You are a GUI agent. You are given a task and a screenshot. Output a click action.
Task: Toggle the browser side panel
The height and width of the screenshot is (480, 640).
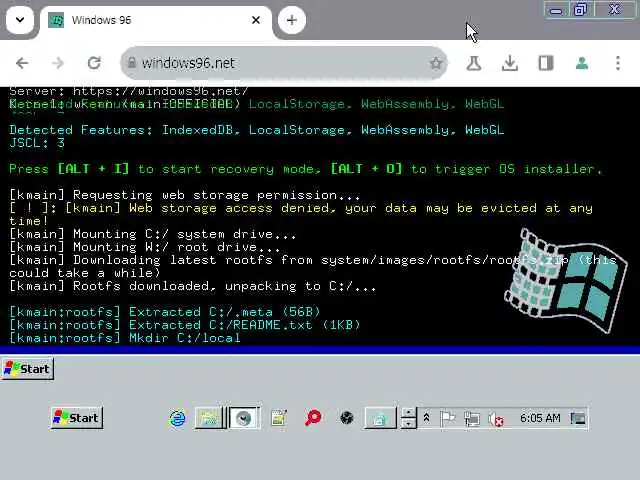point(546,63)
